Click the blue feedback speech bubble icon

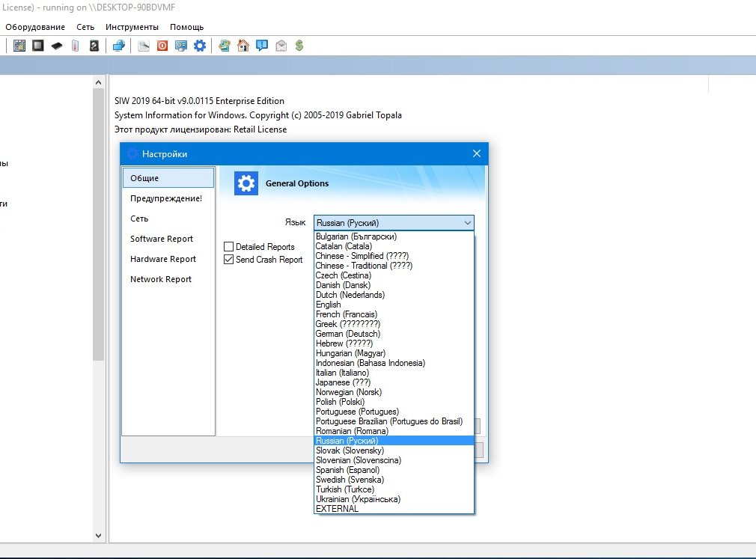(x=262, y=46)
